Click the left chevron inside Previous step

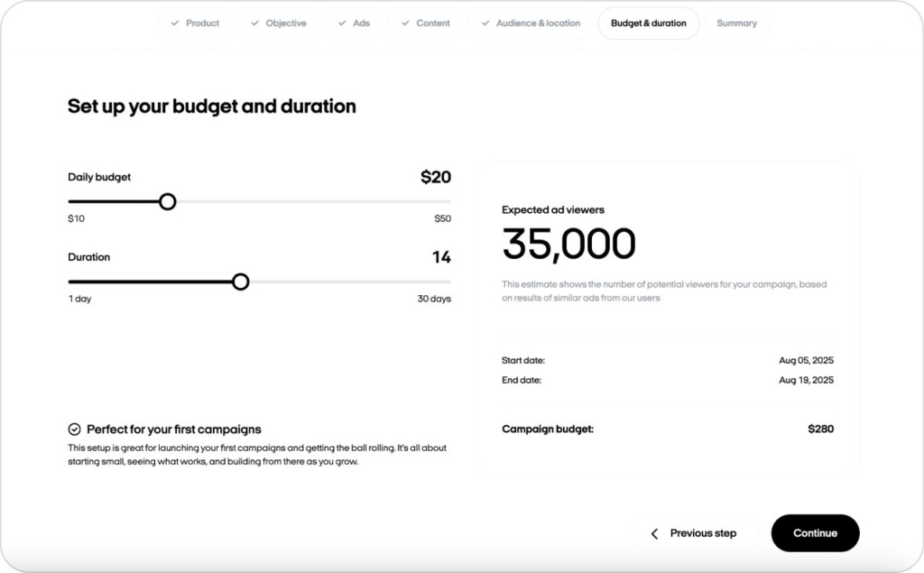coord(654,533)
